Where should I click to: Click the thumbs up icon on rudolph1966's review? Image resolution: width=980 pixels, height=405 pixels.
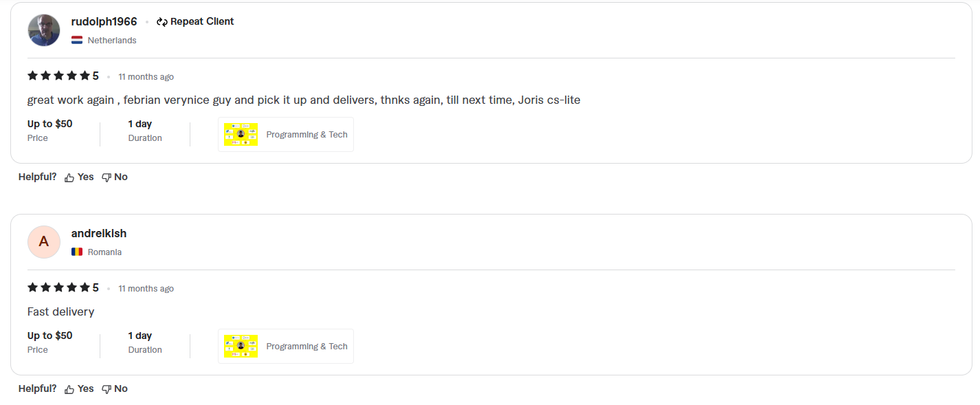(68, 177)
